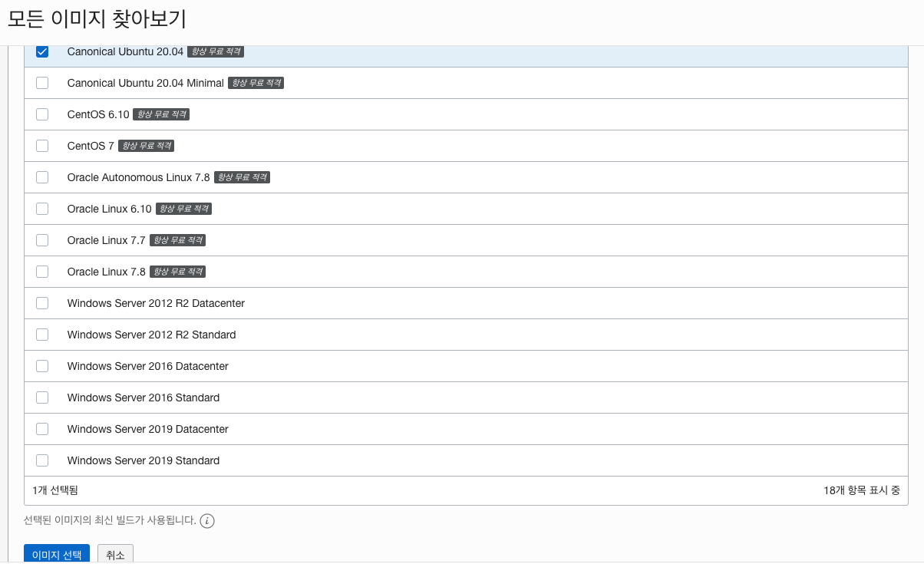Click the 모든 이미지 찾아보기 dialog title
The width and height of the screenshot is (924, 564).
coord(97,19)
